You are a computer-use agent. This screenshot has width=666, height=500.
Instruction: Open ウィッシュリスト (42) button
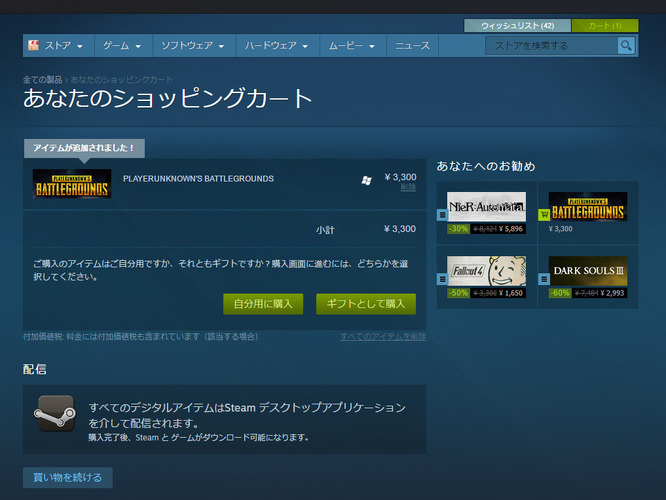[x=517, y=25]
